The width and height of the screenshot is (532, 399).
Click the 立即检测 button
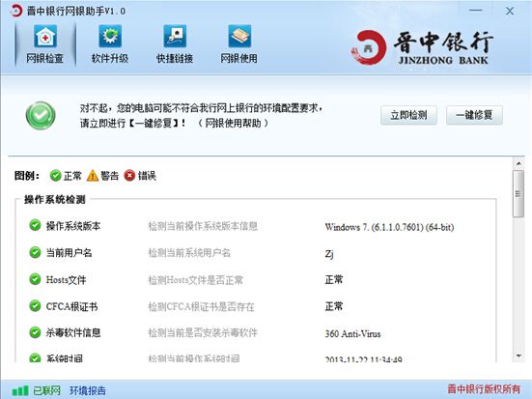coord(408,115)
